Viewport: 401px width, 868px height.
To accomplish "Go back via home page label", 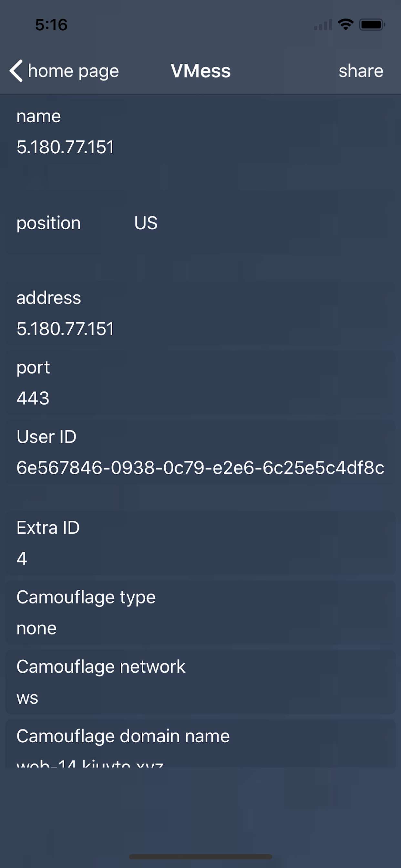I will (x=74, y=71).
